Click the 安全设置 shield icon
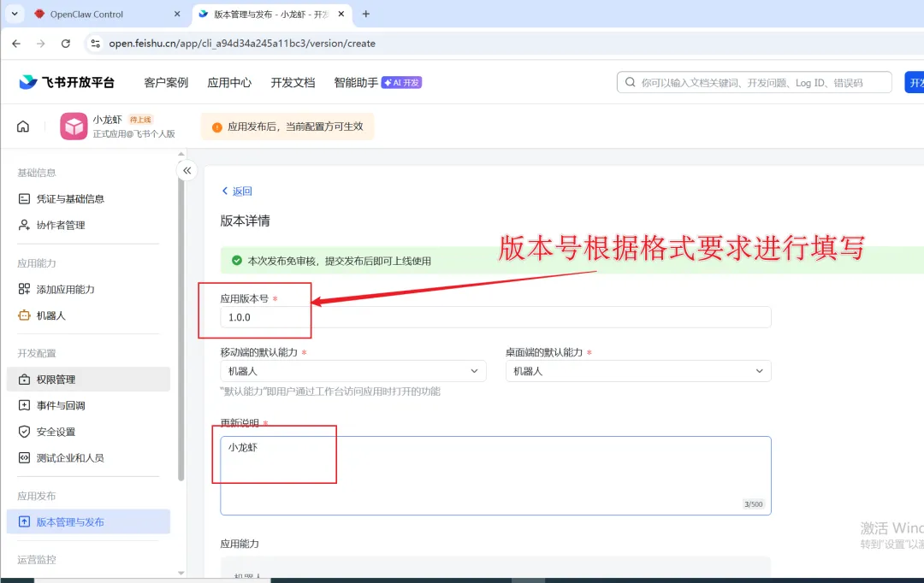This screenshot has width=924, height=583. (x=24, y=432)
